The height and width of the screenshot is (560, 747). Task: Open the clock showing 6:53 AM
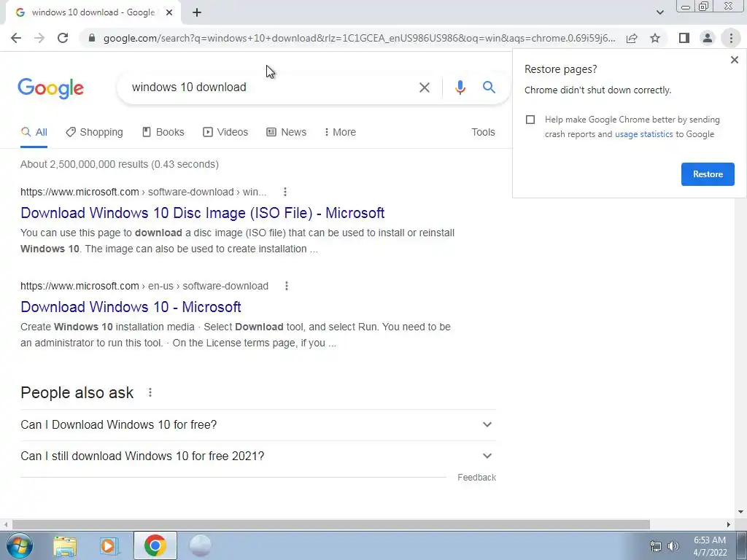[x=710, y=546]
